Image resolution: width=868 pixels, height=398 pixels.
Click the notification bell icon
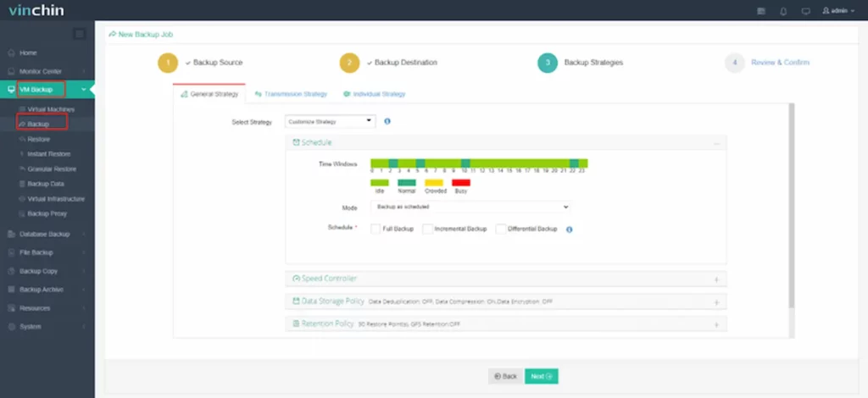(783, 11)
